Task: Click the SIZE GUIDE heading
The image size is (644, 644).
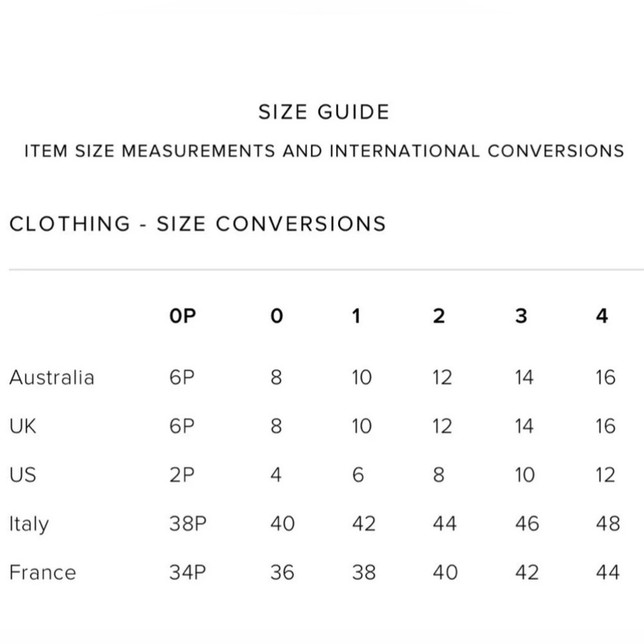Action: [324, 112]
